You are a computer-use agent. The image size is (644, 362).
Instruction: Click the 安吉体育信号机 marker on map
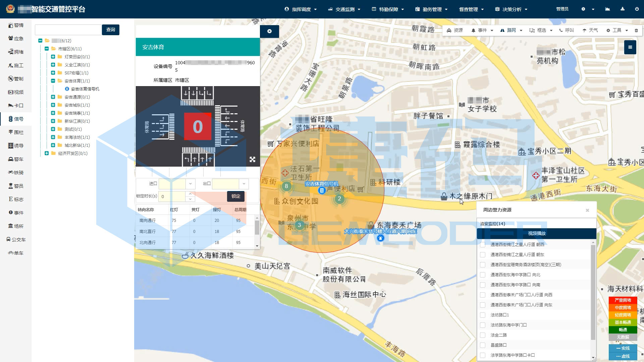pos(322,190)
